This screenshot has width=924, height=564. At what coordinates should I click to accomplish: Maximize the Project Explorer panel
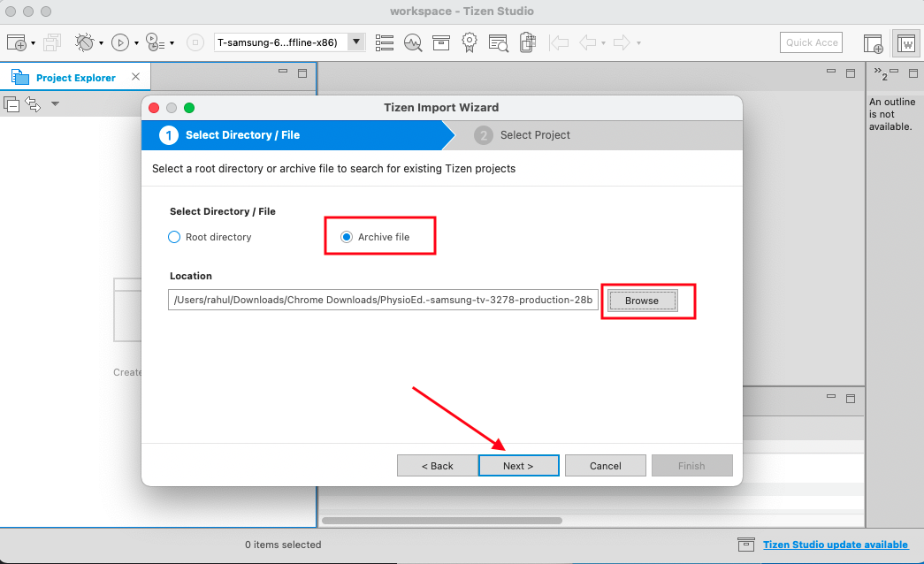[x=302, y=73]
